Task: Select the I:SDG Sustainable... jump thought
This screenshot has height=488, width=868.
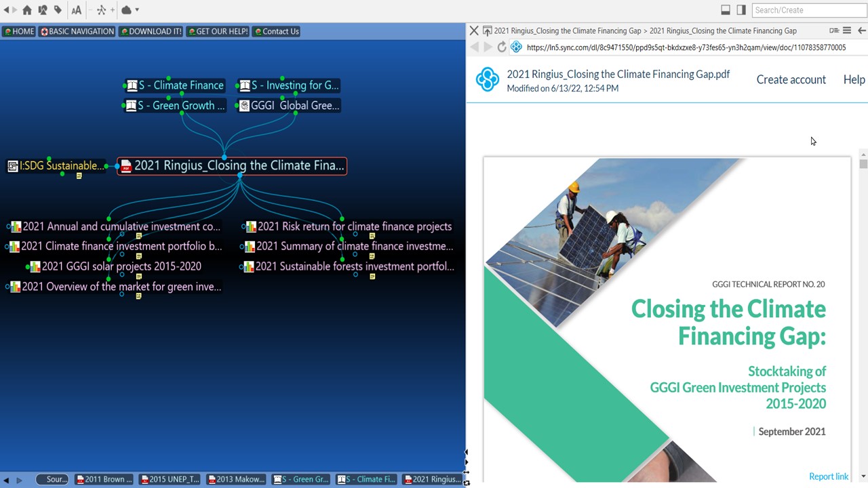Action: [56, 165]
